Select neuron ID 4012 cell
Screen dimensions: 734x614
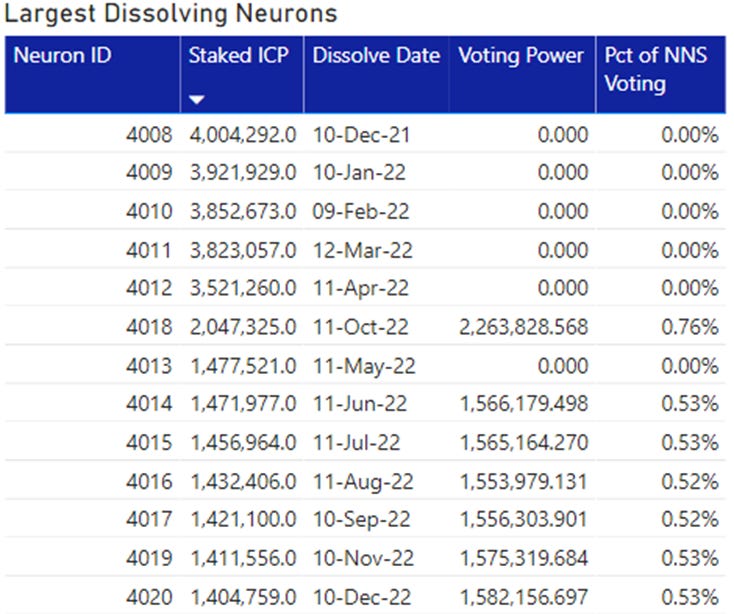point(149,287)
